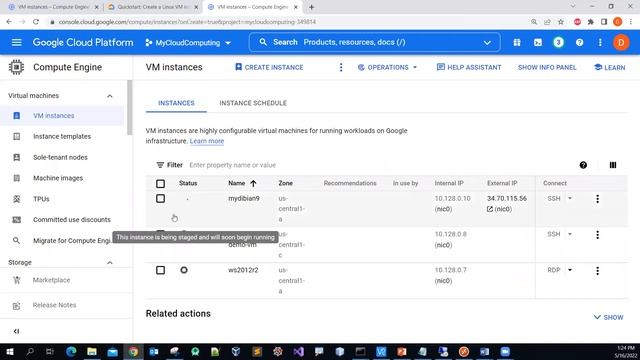Open the free trial gift icon
640x360 pixels.
[517, 42]
